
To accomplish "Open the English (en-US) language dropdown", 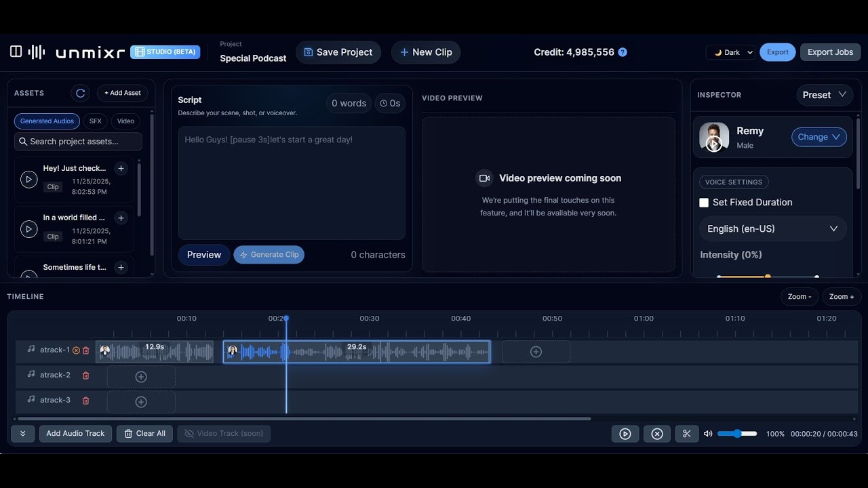I will (x=773, y=229).
